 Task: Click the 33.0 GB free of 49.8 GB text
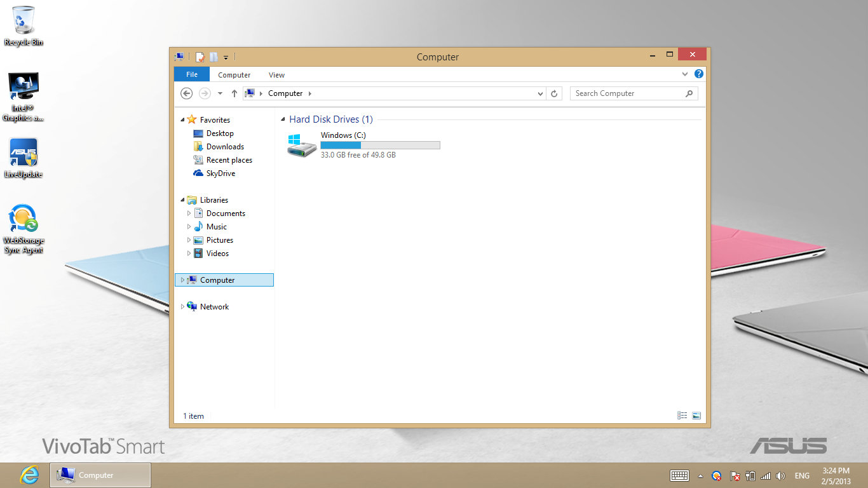pos(358,155)
